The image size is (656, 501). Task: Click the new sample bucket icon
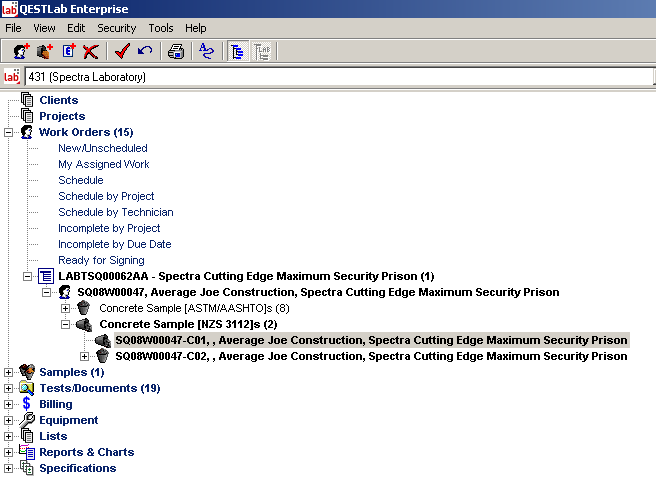click(44, 51)
